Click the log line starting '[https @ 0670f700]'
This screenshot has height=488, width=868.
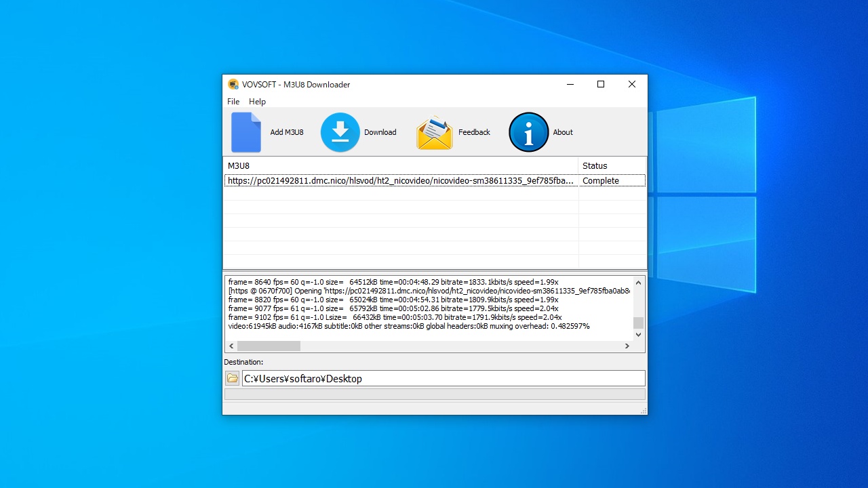click(429, 291)
